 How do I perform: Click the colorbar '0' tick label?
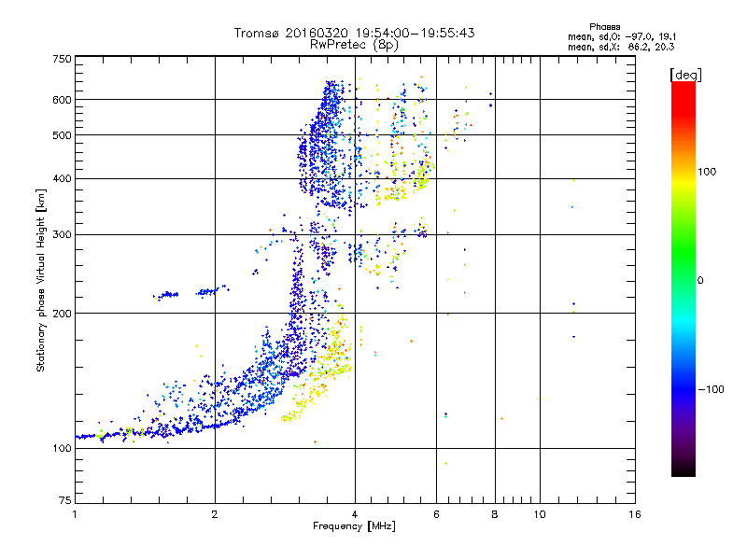pyautogui.click(x=699, y=281)
